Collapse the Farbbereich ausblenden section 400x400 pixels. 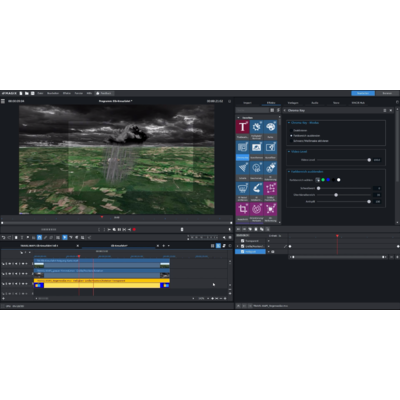click(289, 172)
